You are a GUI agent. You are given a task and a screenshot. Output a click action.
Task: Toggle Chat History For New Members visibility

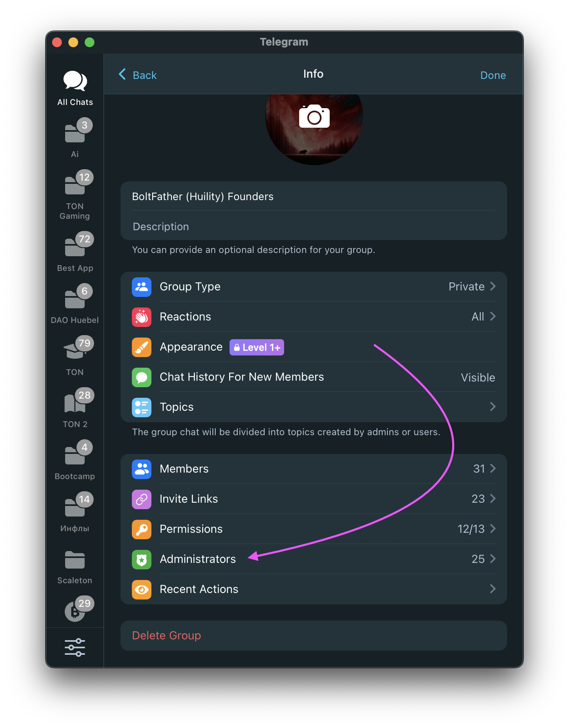(477, 377)
